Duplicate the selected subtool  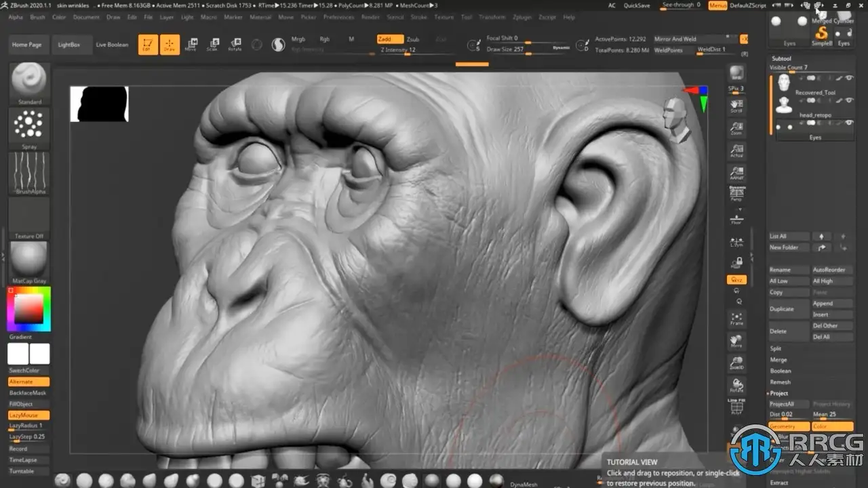(x=789, y=309)
